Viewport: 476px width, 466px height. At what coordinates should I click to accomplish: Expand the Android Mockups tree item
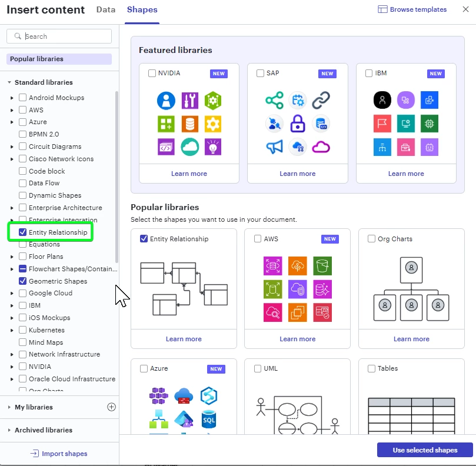point(12,98)
